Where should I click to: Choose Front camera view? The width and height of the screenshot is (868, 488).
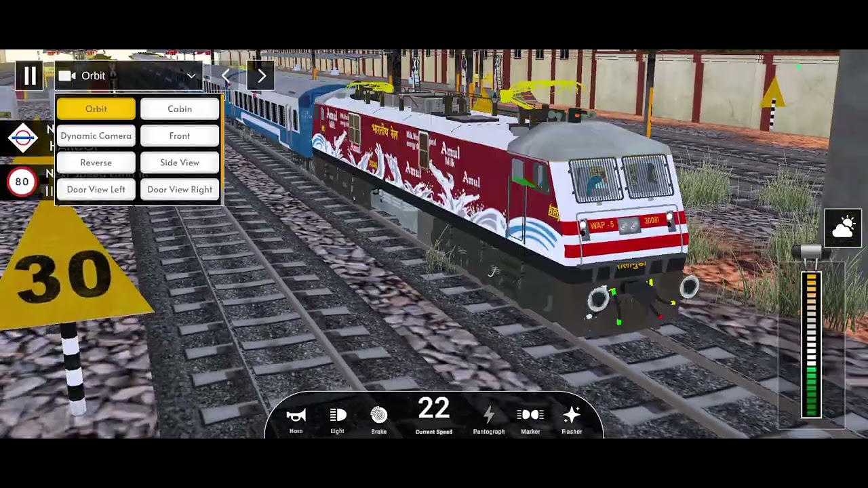(180, 136)
